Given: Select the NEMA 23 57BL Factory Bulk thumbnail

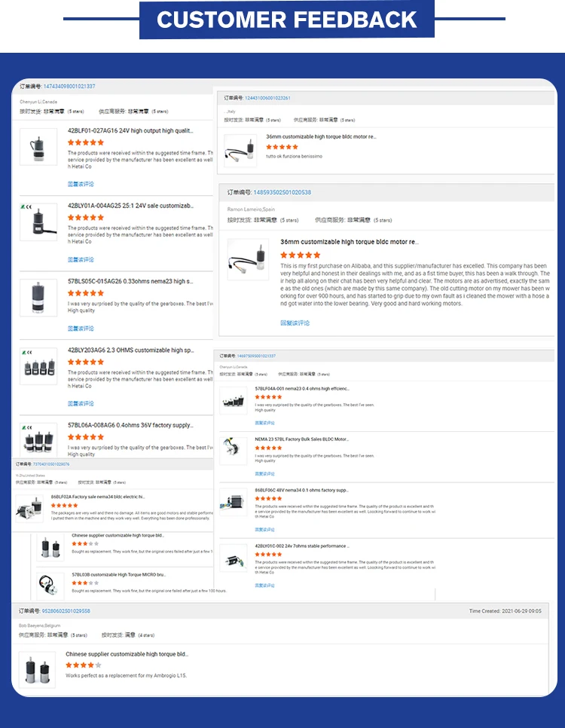Looking at the screenshot, I should tap(233, 451).
